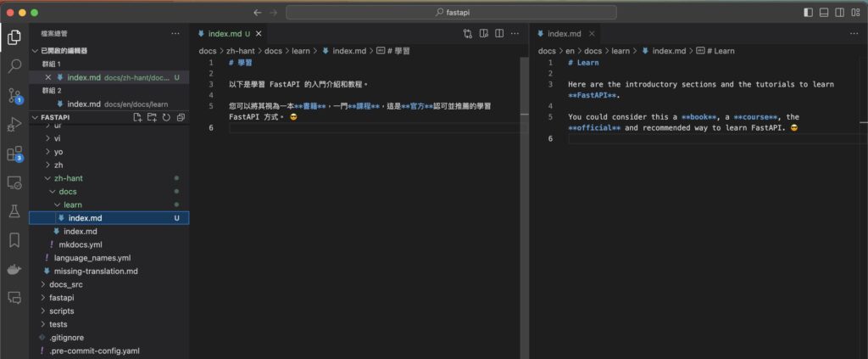This screenshot has height=359, width=868.
Task: Click # 學習 symbol in left breadcrumb
Action: [x=393, y=50]
